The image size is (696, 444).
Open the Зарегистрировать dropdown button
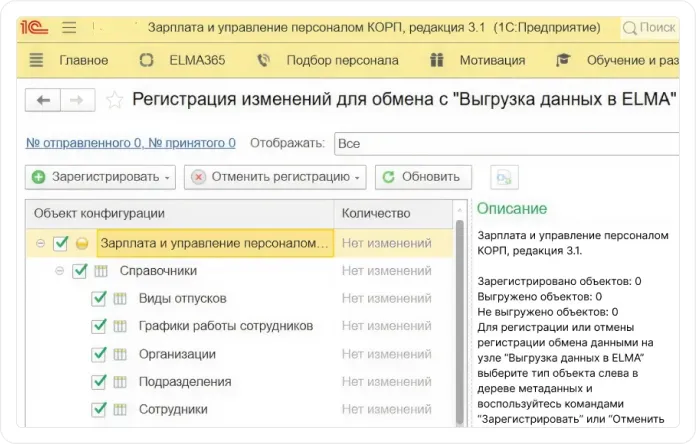point(100,177)
